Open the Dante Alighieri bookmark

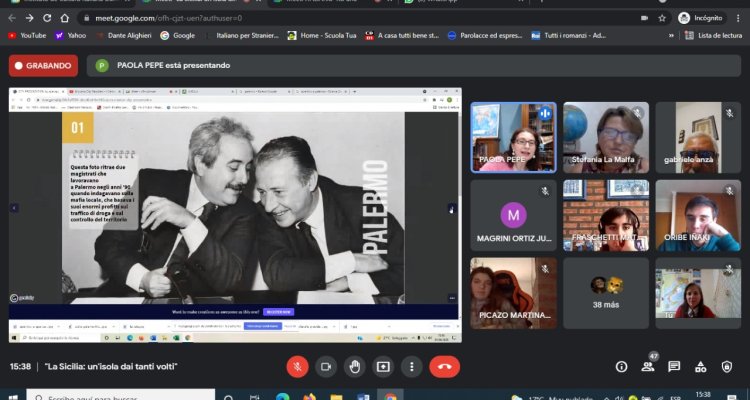coord(124,35)
